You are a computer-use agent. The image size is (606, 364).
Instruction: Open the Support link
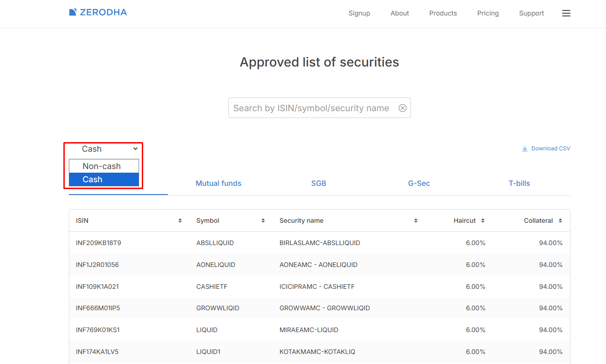(x=531, y=13)
